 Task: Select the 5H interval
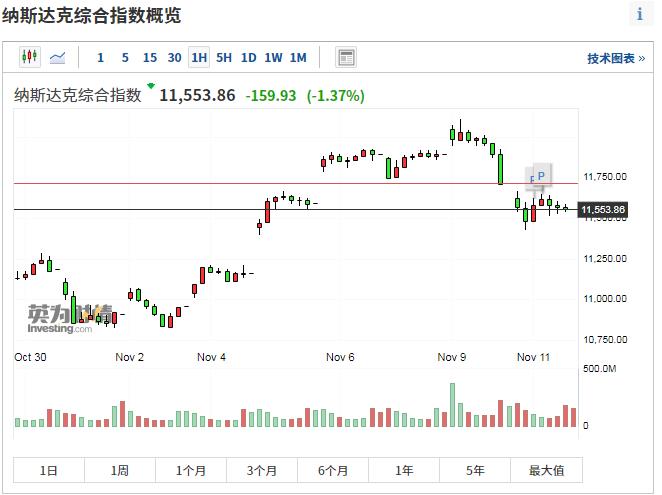(x=224, y=58)
